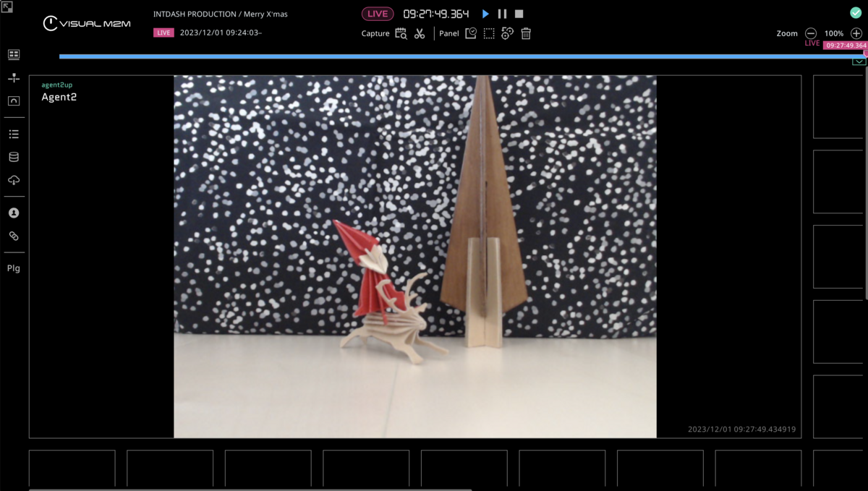The image size is (868, 491).
Task: Open the node connection icon in the sidebar
Action: click(x=14, y=77)
